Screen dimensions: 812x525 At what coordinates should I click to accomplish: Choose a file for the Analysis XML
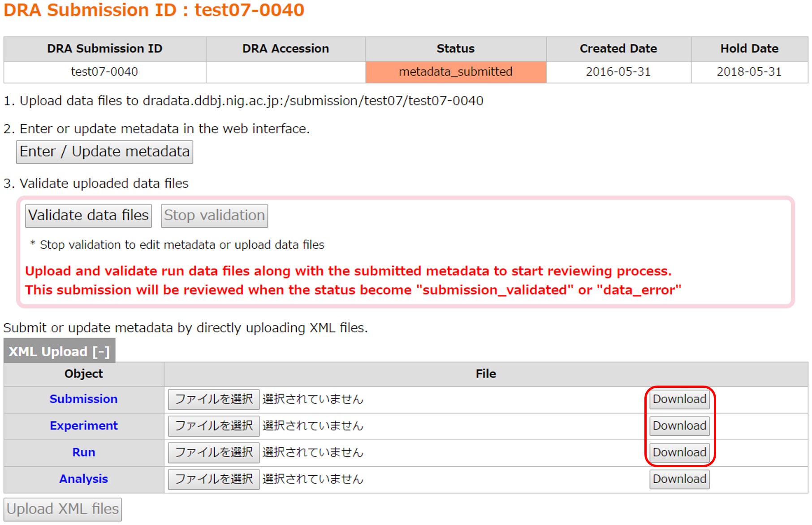coord(213,479)
